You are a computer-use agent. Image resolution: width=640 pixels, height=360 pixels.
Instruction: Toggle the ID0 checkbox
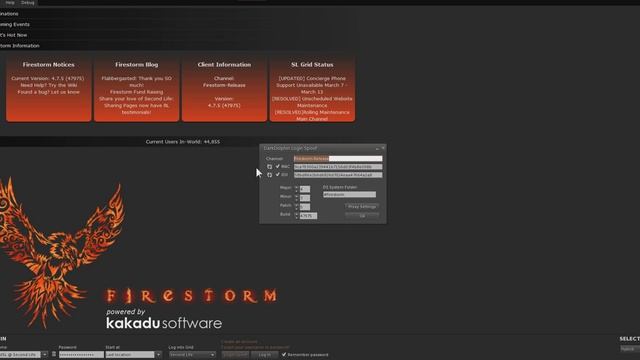pyautogui.click(x=278, y=175)
